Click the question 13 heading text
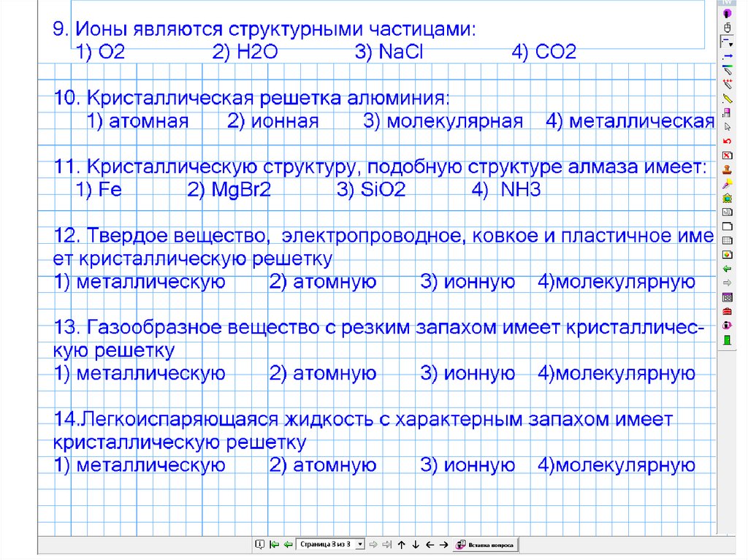748x560 pixels. click(379, 339)
